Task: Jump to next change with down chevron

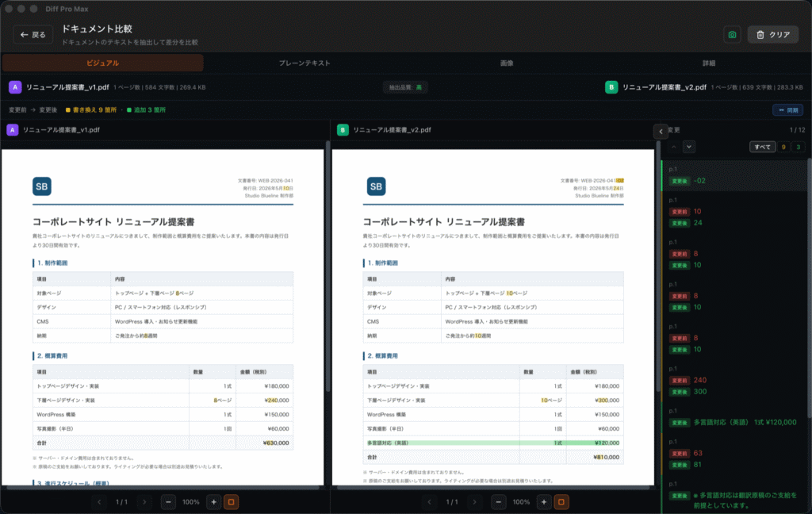Action: 689,148
